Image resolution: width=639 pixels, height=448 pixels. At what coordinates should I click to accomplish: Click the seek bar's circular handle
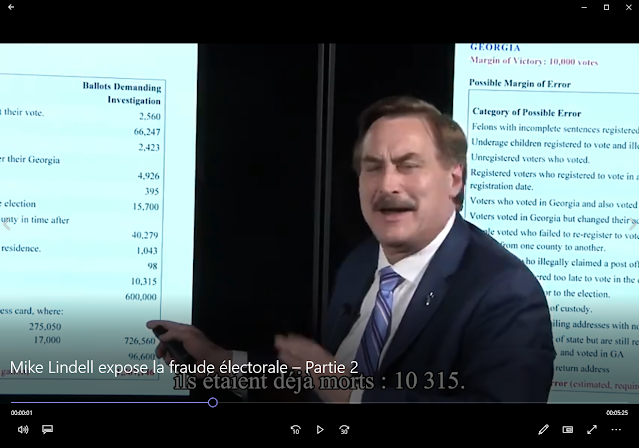(x=213, y=403)
